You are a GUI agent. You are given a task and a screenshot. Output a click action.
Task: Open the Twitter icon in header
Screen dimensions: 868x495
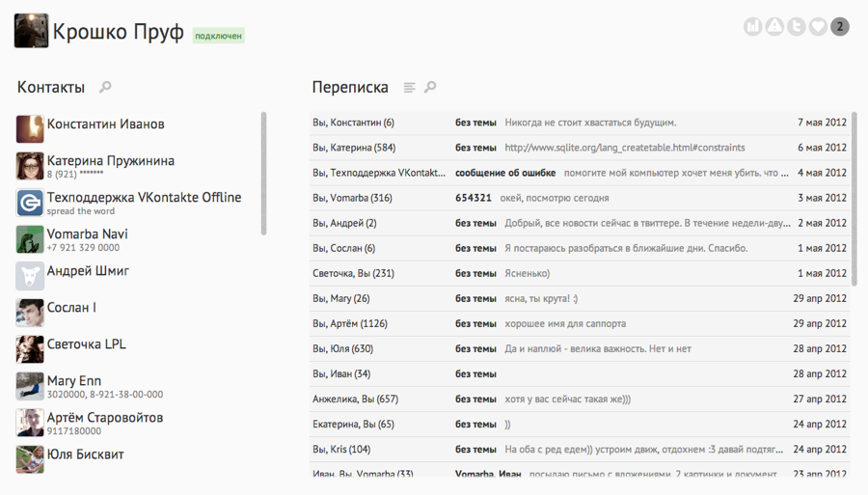pos(796,26)
